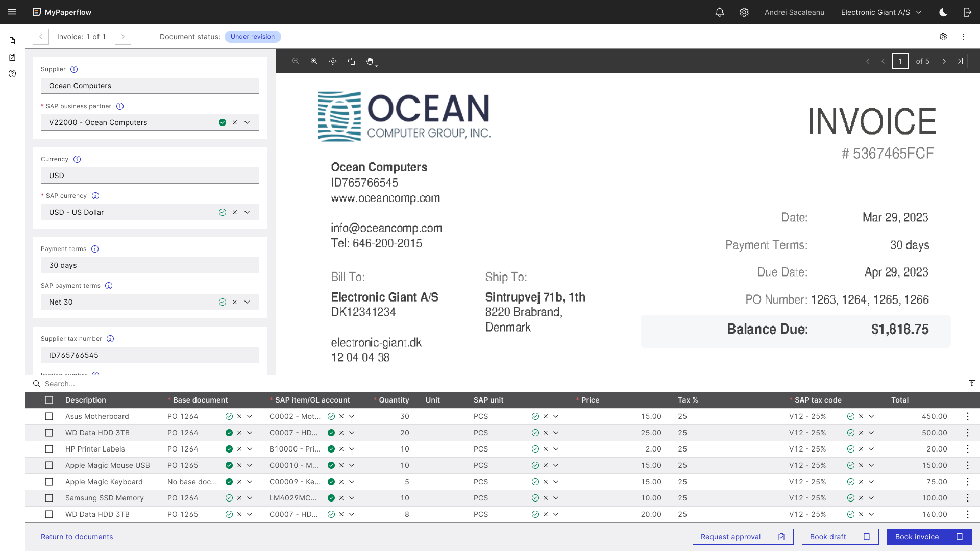This screenshot has width=980, height=551.
Task: Click Book invoice button
Action: coord(929,537)
